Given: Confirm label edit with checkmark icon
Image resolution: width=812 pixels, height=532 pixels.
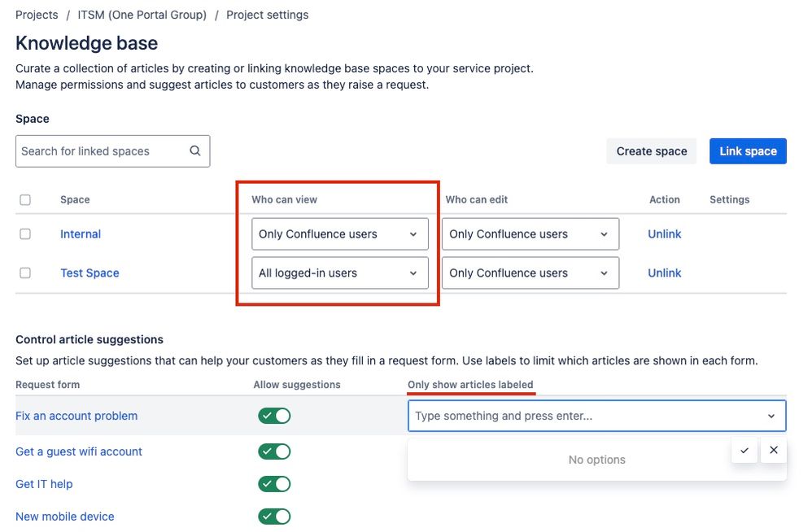Looking at the screenshot, I should tap(744, 450).
